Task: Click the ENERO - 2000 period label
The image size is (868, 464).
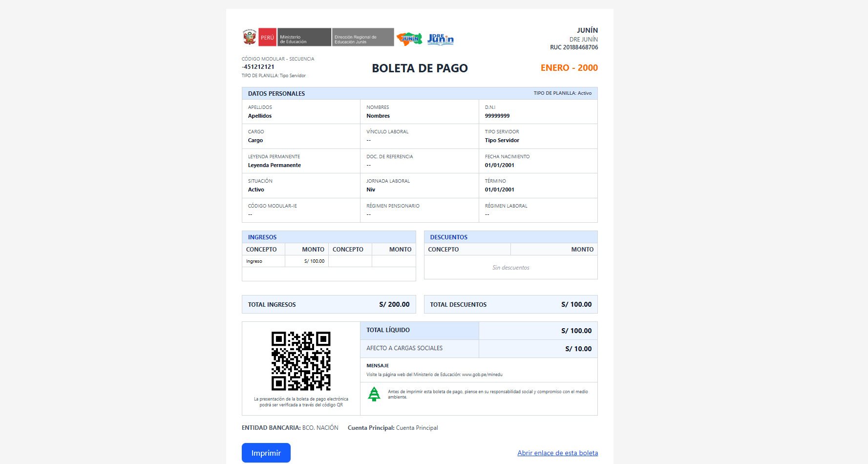Action: pyautogui.click(x=569, y=68)
